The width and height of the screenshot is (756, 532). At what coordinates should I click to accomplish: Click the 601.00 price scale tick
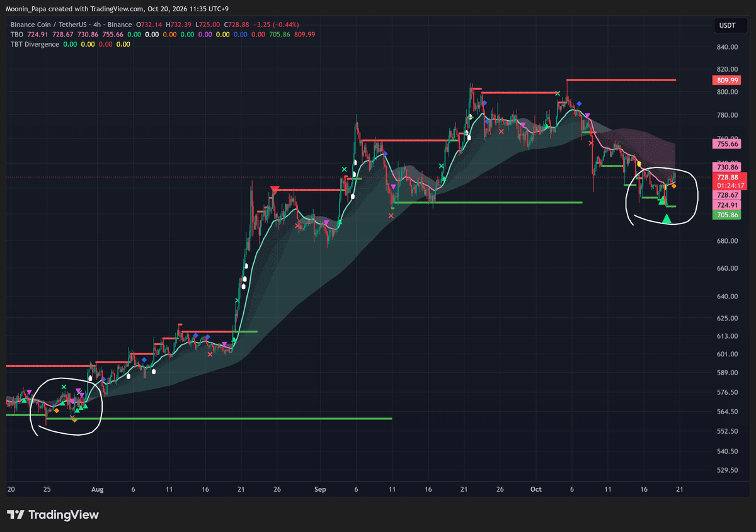[x=727, y=354]
